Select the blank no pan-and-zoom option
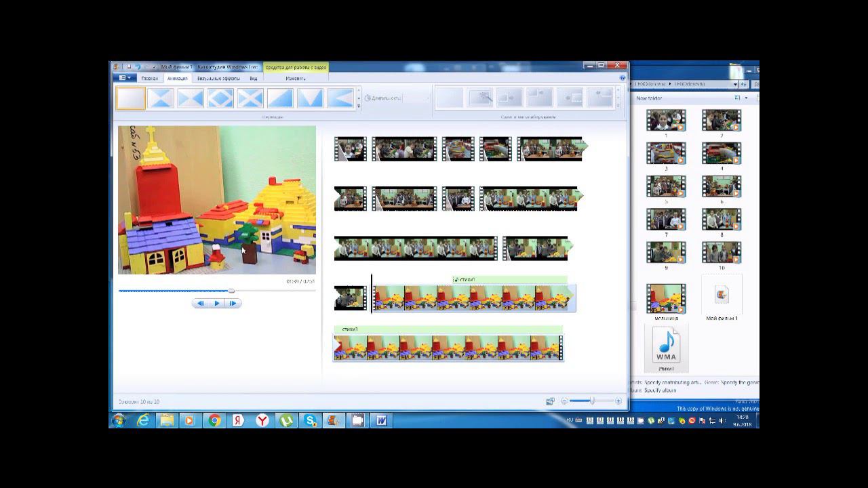 pos(450,98)
